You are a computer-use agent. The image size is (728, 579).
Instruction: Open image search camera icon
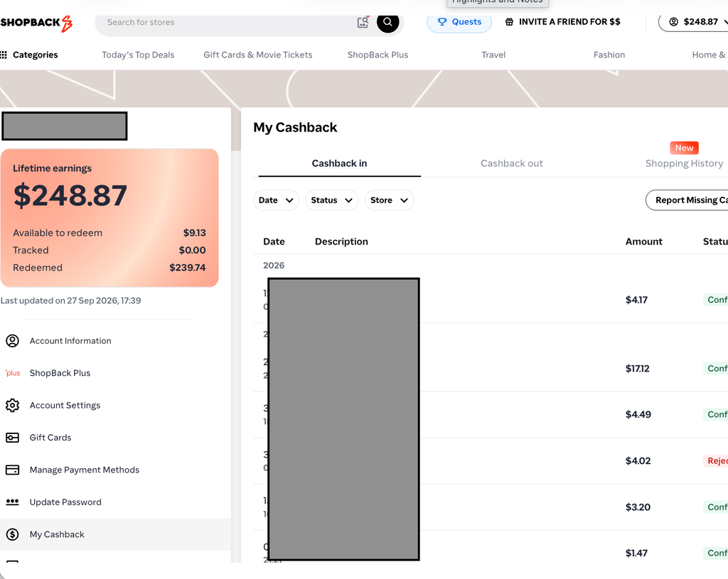[x=363, y=22]
